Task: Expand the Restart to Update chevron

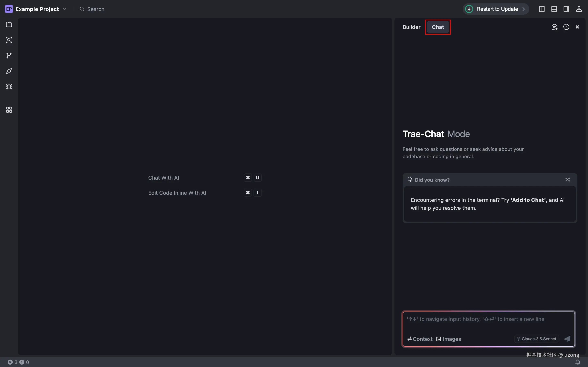Action: coord(524,9)
